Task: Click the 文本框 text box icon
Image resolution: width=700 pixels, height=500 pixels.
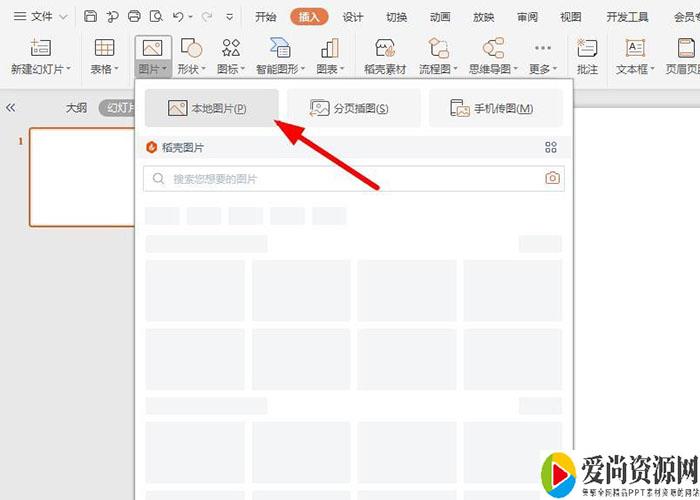Action: point(635,48)
